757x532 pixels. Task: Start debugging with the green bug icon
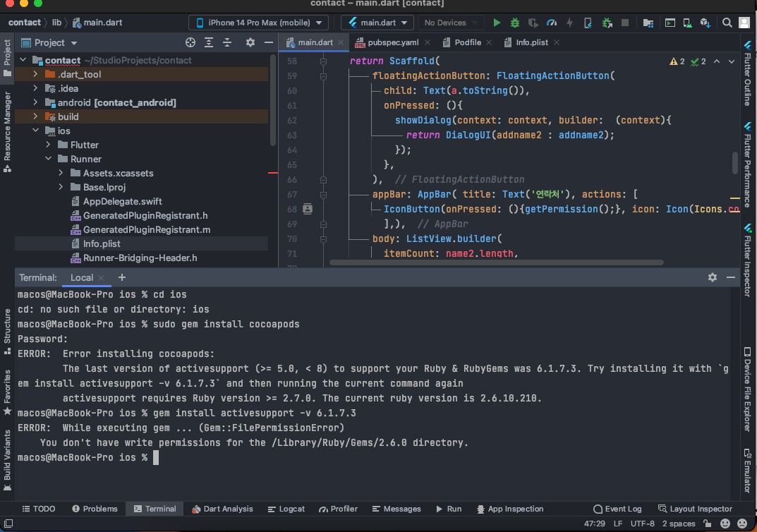coord(515,23)
